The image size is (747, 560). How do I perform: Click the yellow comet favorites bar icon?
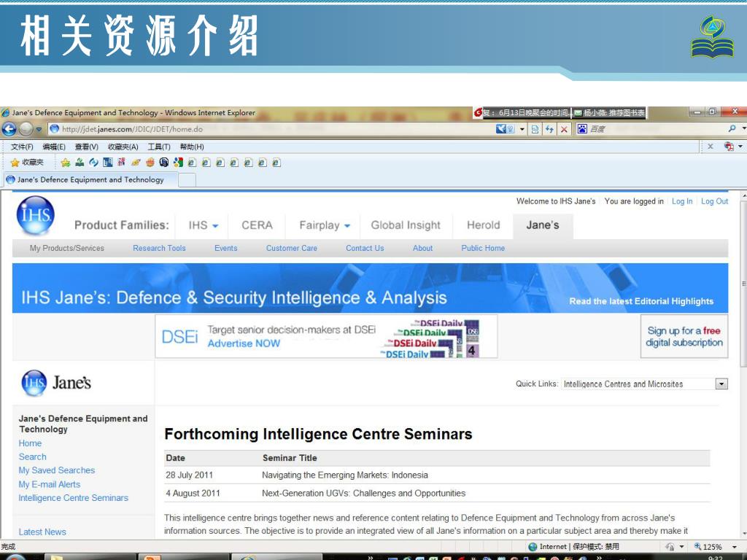point(136,163)
